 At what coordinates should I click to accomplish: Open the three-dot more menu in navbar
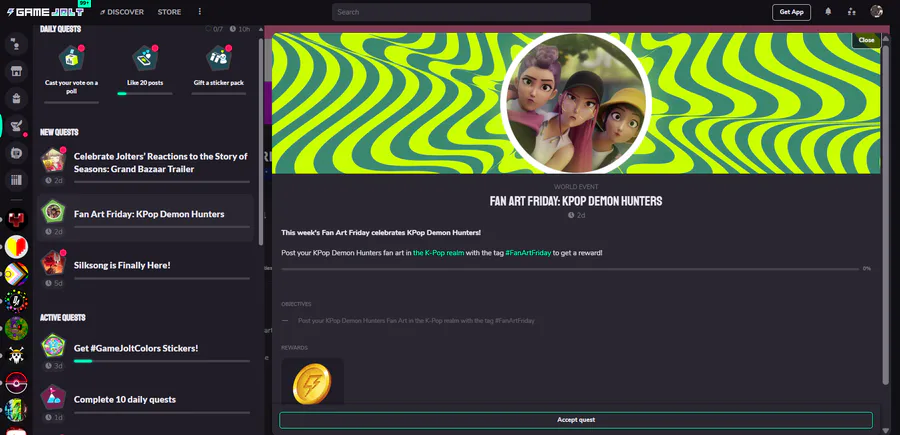[x=200, y=11]
